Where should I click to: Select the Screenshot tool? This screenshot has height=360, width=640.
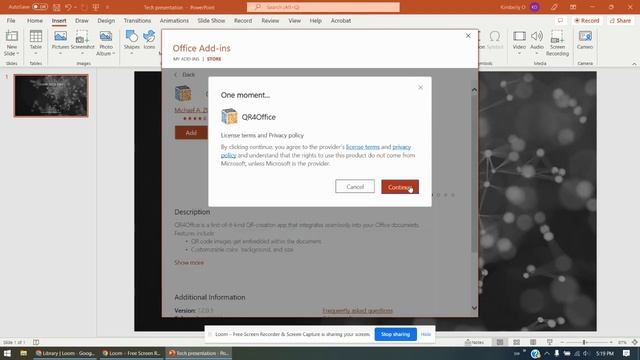click(82, 37)
